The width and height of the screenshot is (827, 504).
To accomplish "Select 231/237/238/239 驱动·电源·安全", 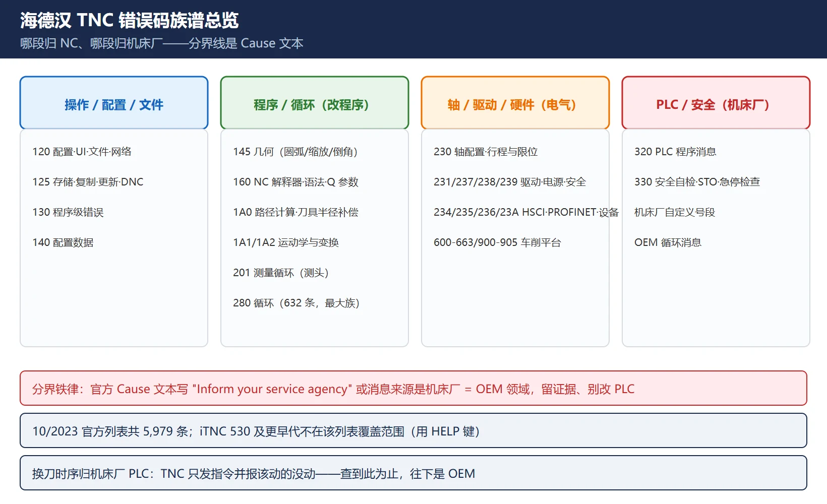I will point(510,182).
